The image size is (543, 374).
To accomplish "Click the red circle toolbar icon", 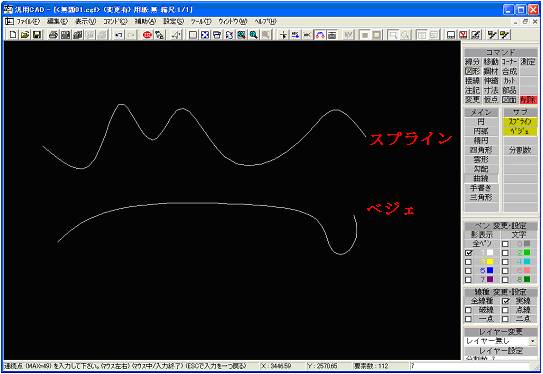I will point(148,35).
